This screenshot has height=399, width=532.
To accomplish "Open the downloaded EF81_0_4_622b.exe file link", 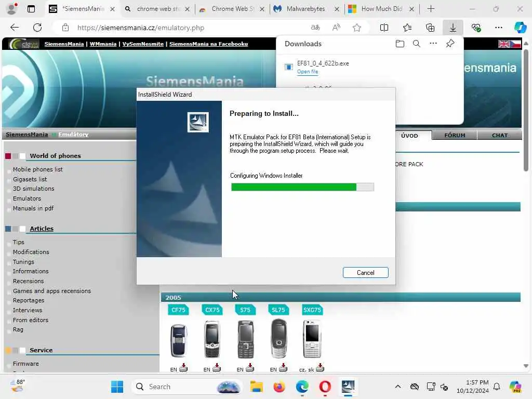I will [x=308, y=72].
